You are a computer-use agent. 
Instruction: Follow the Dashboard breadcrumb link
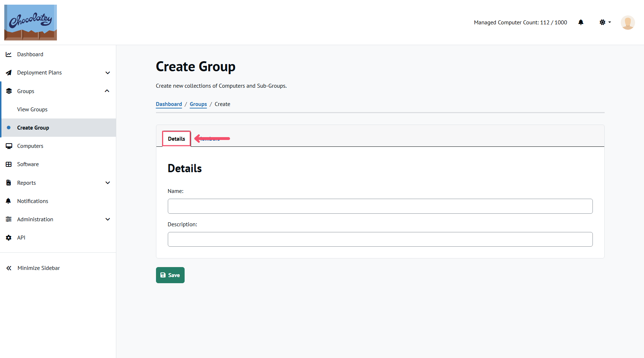[169, 104]
